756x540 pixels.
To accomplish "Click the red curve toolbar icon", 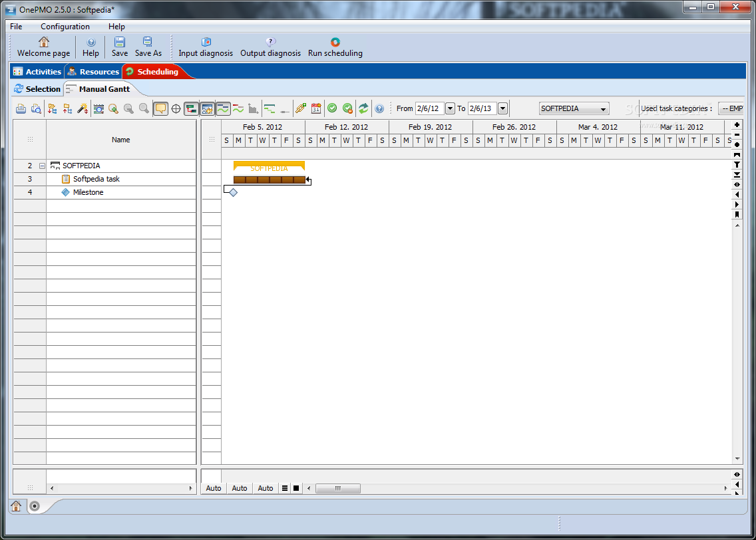I will click(238, 109).
